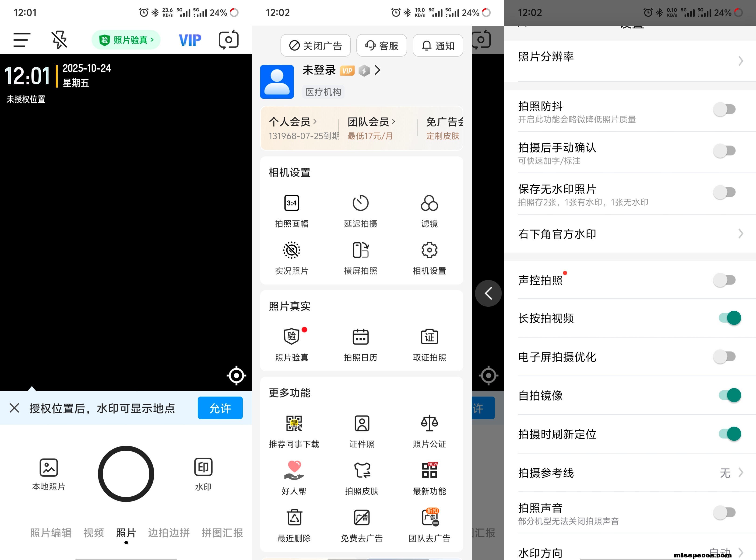
Task: Select the 边拍边拼 mode tab
Action: click(x=169, y=533)
